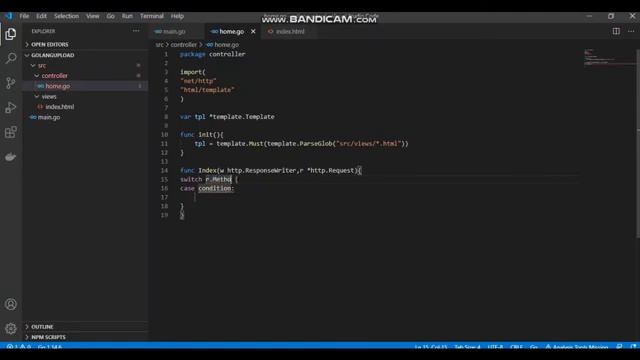This screenshot has width=640, height=360.
Task: Open the Docker view in activity bar
Action: pos(11,157)
